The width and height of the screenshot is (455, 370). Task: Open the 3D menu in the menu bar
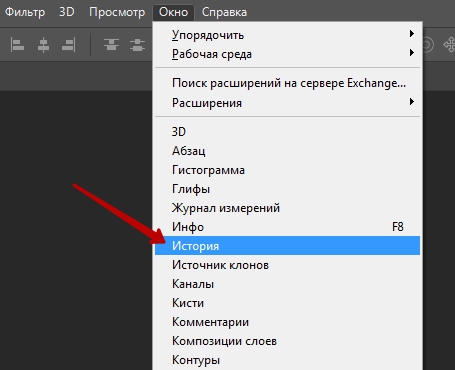[x=67, y=12]
